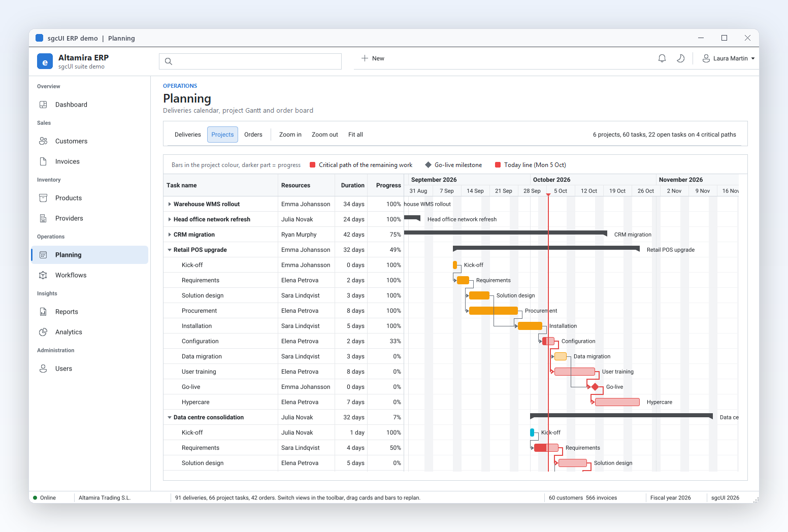Expand the Warehouse WMS rollout project
Screen dimensions: 788x532
click(x=170, y=204)
